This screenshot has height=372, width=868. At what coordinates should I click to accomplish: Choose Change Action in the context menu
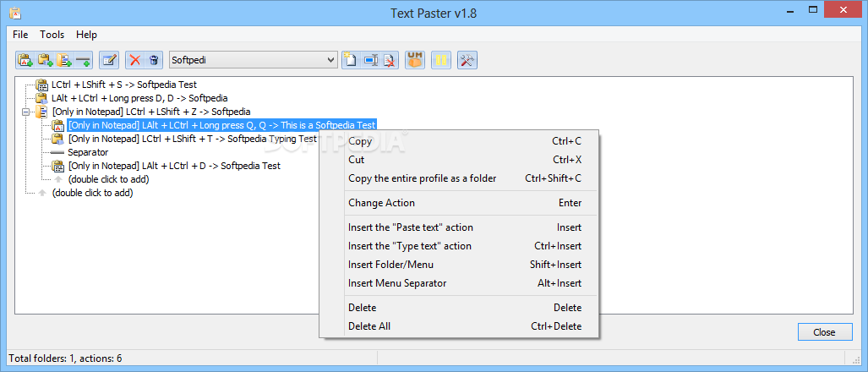(459, 203)
